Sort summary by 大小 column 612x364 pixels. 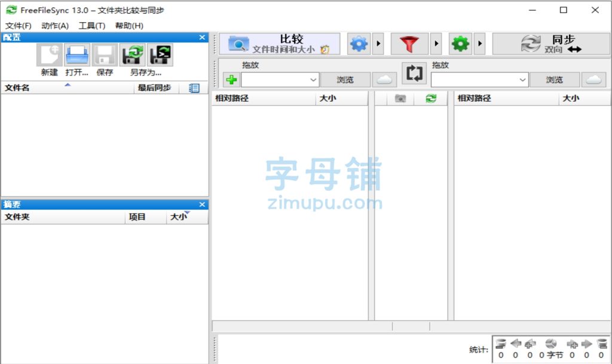point(187,217)
